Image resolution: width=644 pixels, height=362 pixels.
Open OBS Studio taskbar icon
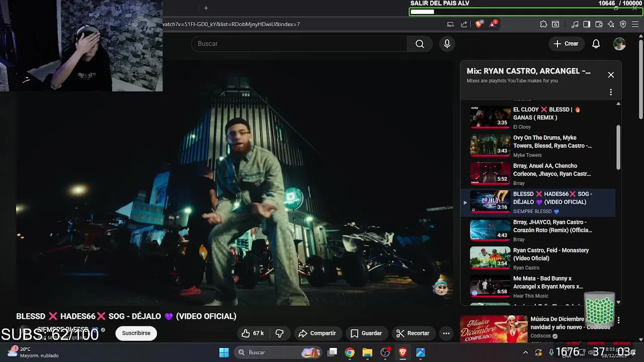click(385, 352)
